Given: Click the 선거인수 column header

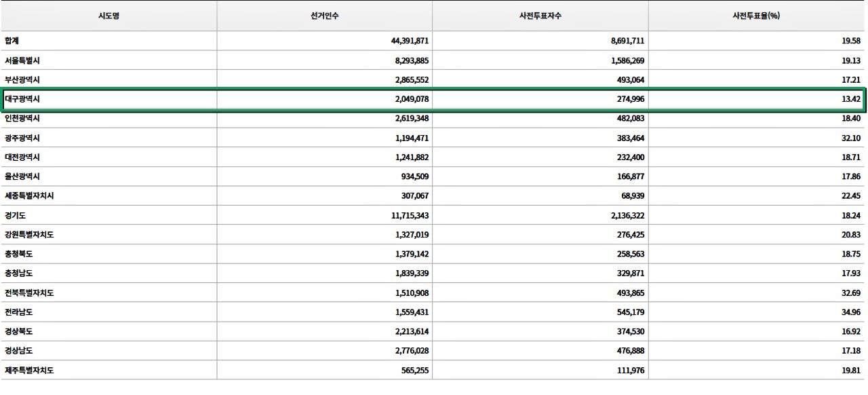Looking at the screenshot, I should pos(324,16).
